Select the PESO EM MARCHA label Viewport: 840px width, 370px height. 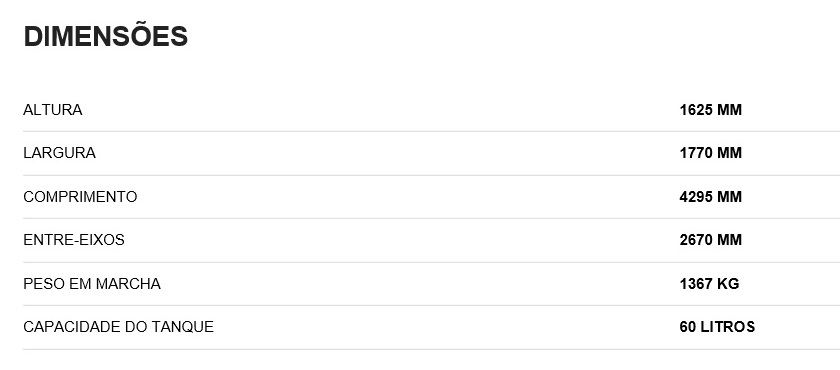(92, 284)
